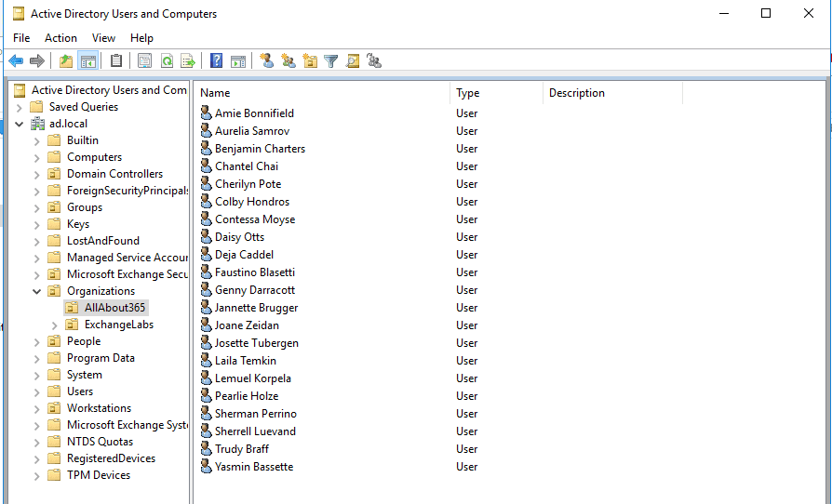This screenshot has width=832, height=504.
Task: Select the Users container in tree
Action: pyautogui.click(x=80, y=391)
